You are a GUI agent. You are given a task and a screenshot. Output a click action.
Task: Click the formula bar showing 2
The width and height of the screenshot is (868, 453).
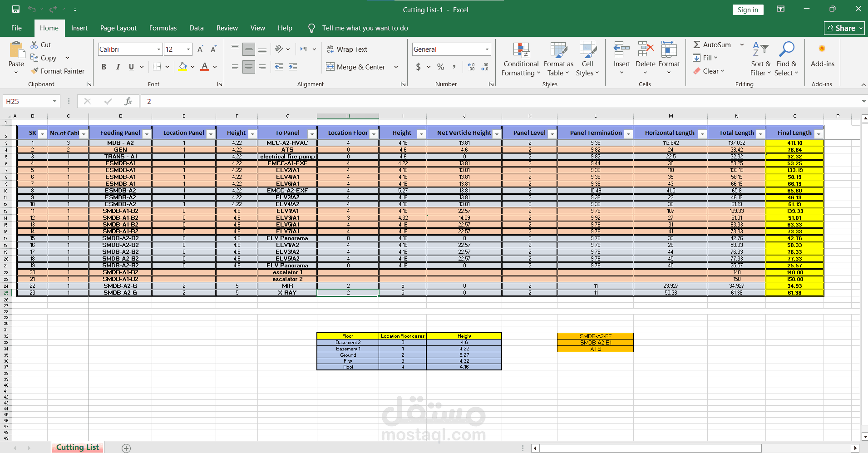pyautogui.click(x=499, y=101)
